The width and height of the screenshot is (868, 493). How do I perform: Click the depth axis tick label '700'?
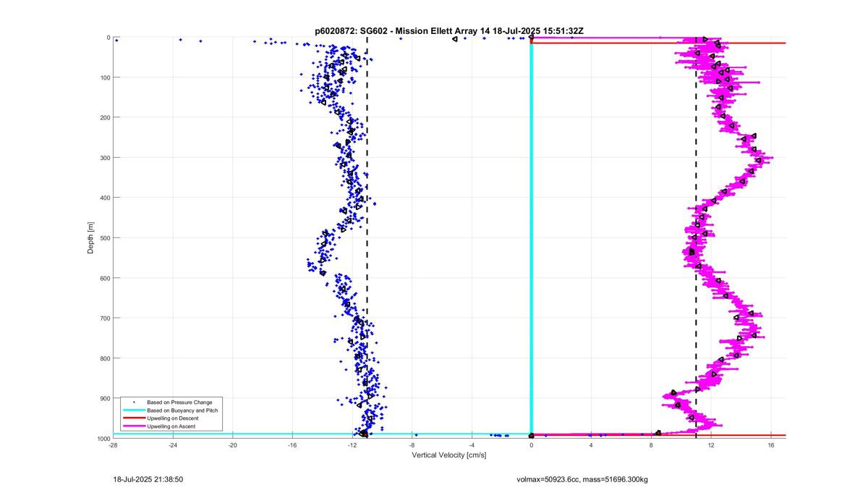click(x=104, y=319)
